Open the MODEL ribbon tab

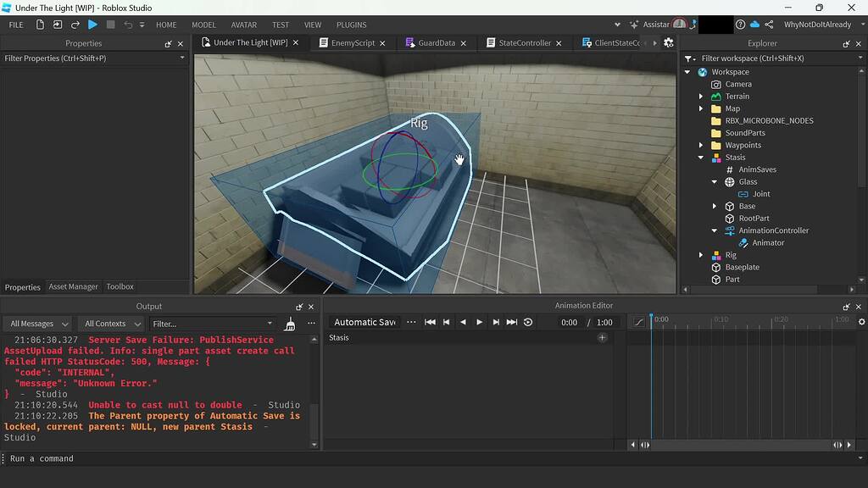tap(203, 25)
